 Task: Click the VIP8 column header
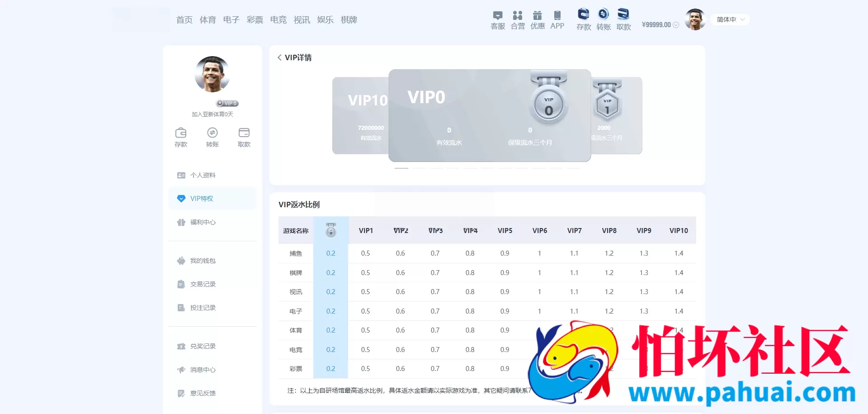pos(609,231)
